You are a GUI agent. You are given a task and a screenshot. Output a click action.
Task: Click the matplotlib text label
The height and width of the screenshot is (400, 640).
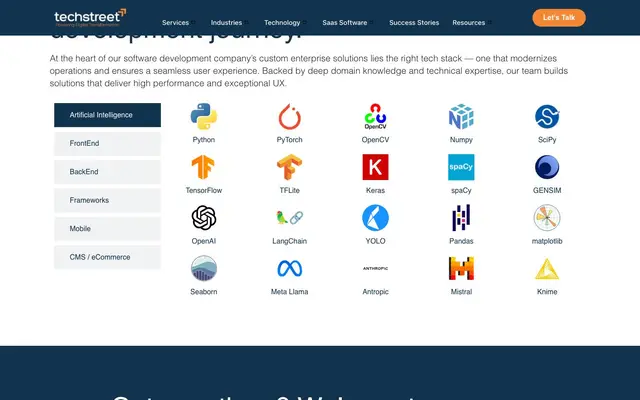coord(547,241)
